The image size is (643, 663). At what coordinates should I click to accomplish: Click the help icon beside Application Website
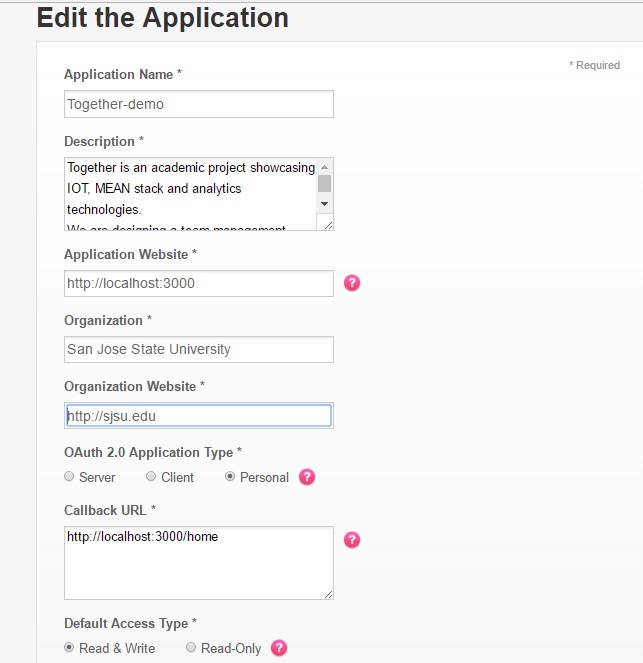tap(352, 283)
